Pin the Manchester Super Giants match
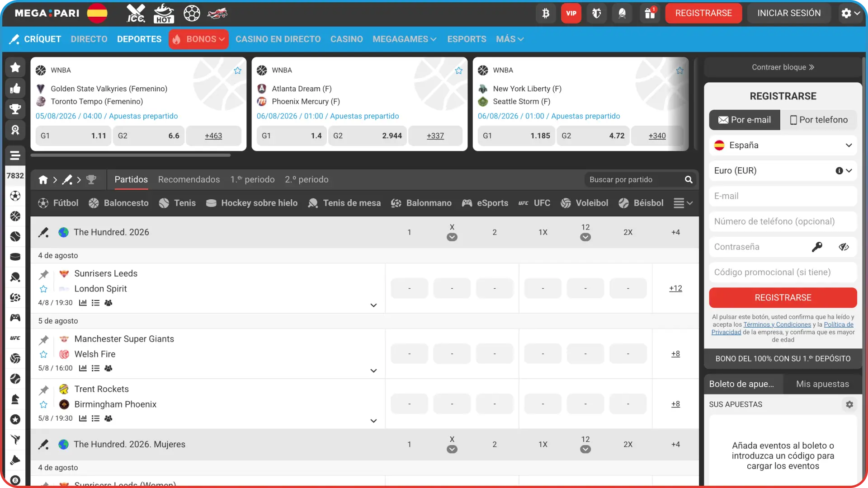This screenshot has height=488, width=868. (x=44, y=340)
